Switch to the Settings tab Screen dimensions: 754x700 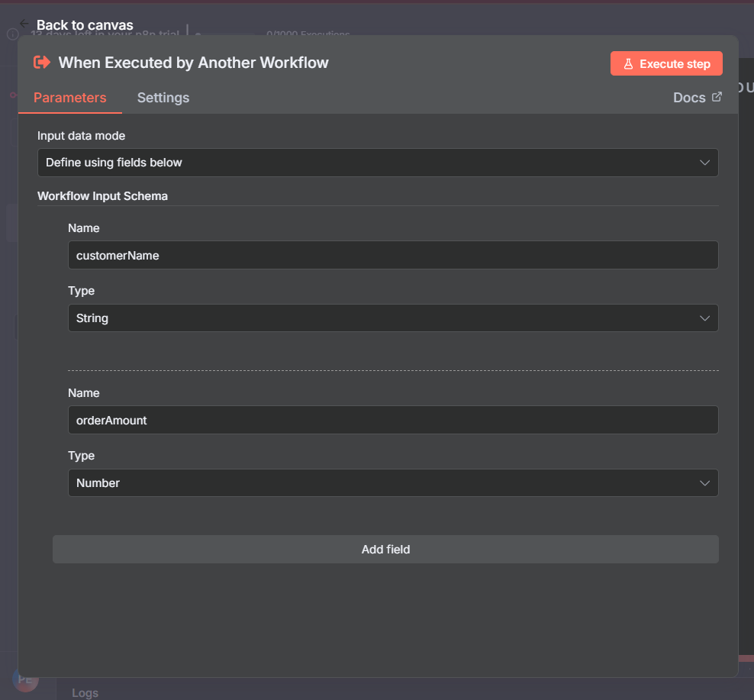163,98
